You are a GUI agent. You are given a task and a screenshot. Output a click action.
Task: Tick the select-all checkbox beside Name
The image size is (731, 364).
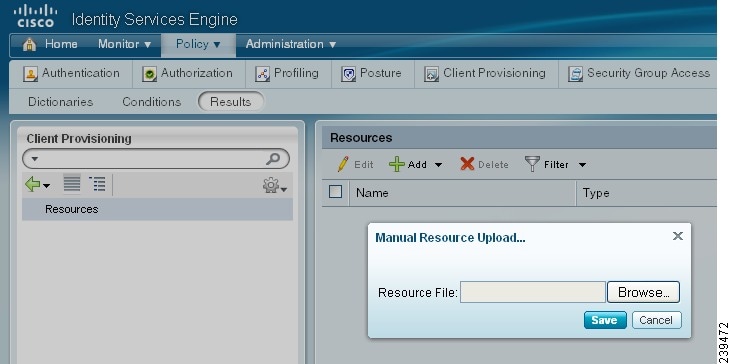click(336, 192)
